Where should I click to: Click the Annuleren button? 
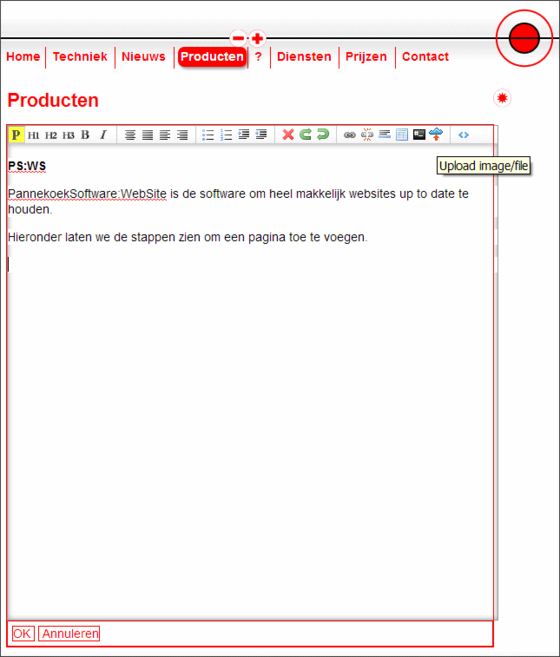[69, 634]
